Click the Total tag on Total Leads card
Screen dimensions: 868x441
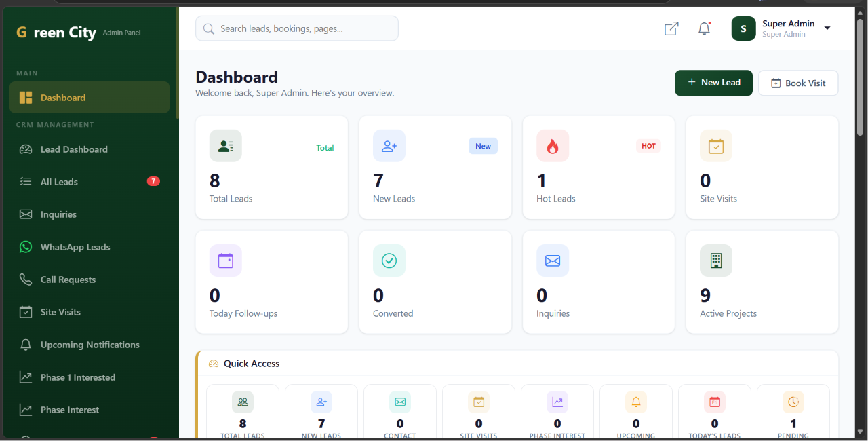[x=325, y=147]
